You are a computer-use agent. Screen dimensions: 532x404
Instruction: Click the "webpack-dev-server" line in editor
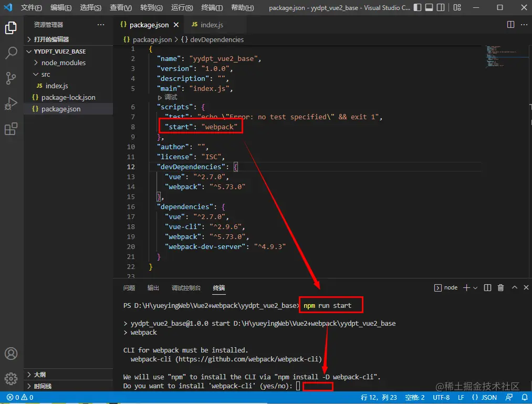225,246
